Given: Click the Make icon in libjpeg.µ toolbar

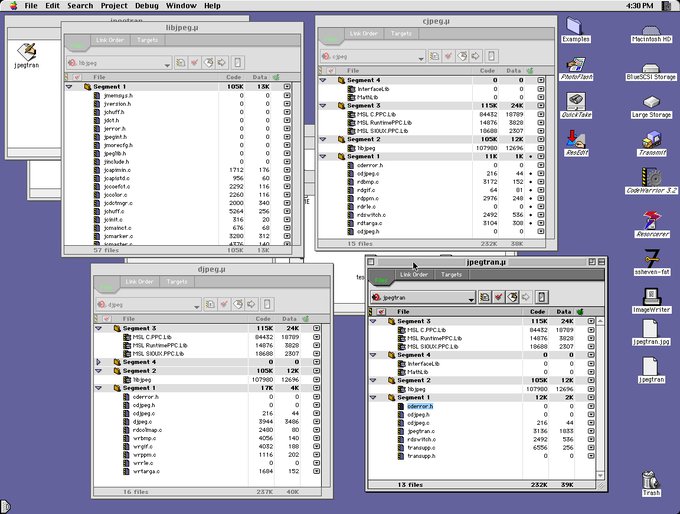Looking at the screenshot, I should coord(208,62).
